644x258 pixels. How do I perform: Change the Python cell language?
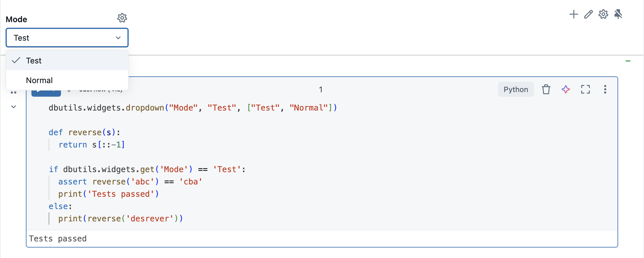(516, 90)
